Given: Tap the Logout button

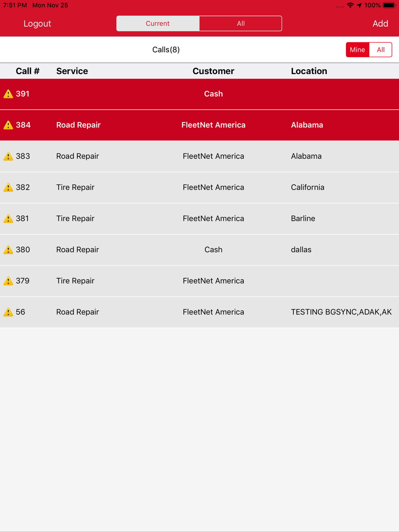Looking at the screenshot, I should (37, 24).
